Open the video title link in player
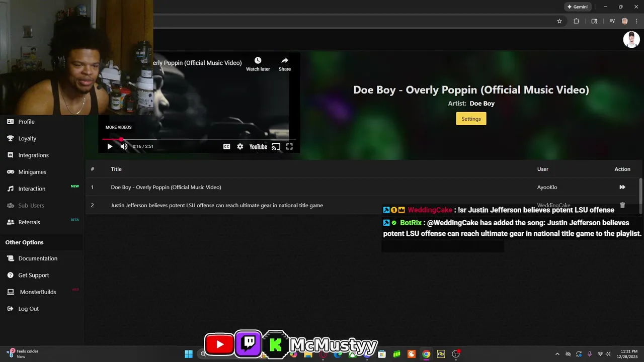This screenshot has width=644, height=362. 197,63
